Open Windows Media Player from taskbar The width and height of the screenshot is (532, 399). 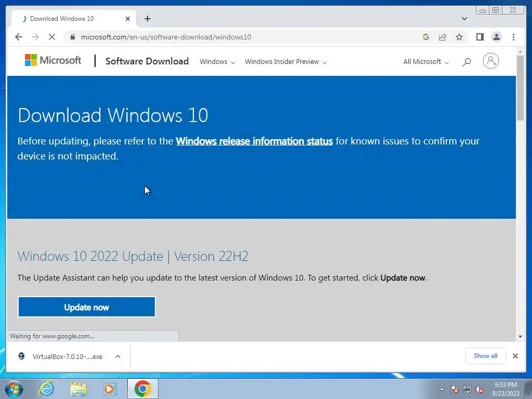(110, 389)
